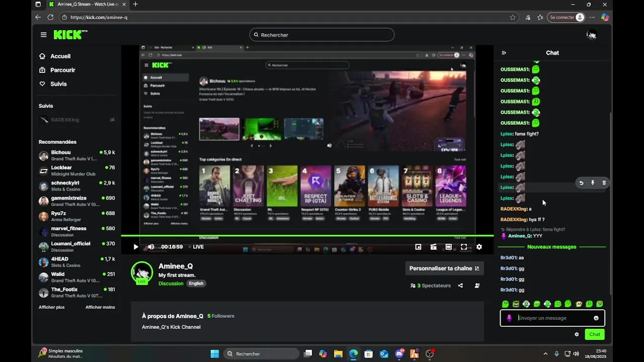Enable picture-in-picture mode
This screenshot has width=644, height=362.
tap(418, 247)
